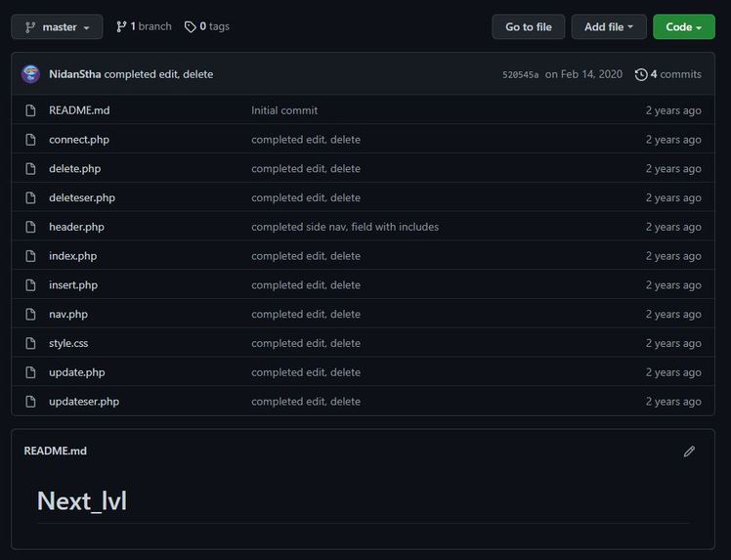Click the file icon beside nav.php

coord(30,315)
